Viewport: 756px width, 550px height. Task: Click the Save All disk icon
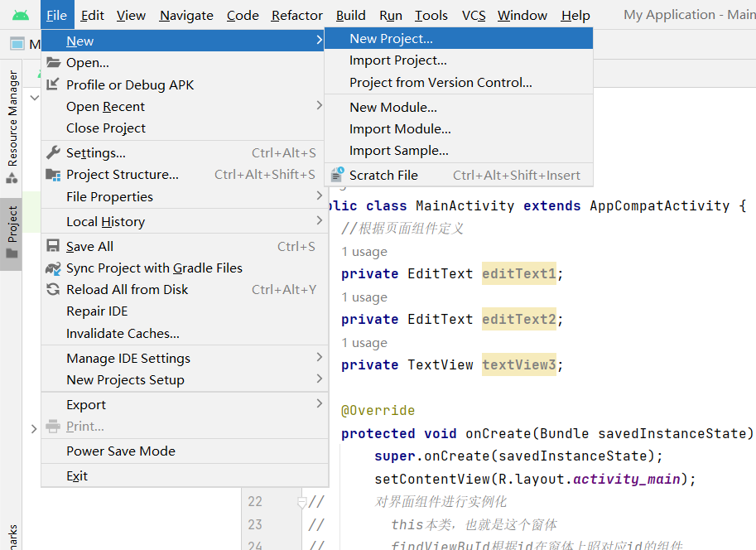(x=54, y=246)
